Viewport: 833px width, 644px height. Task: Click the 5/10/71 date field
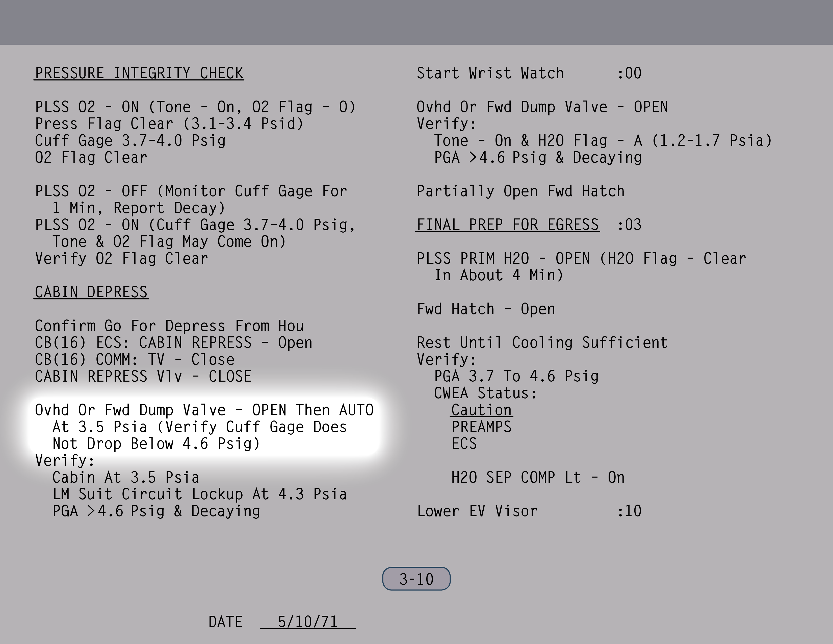pos(307,622)
